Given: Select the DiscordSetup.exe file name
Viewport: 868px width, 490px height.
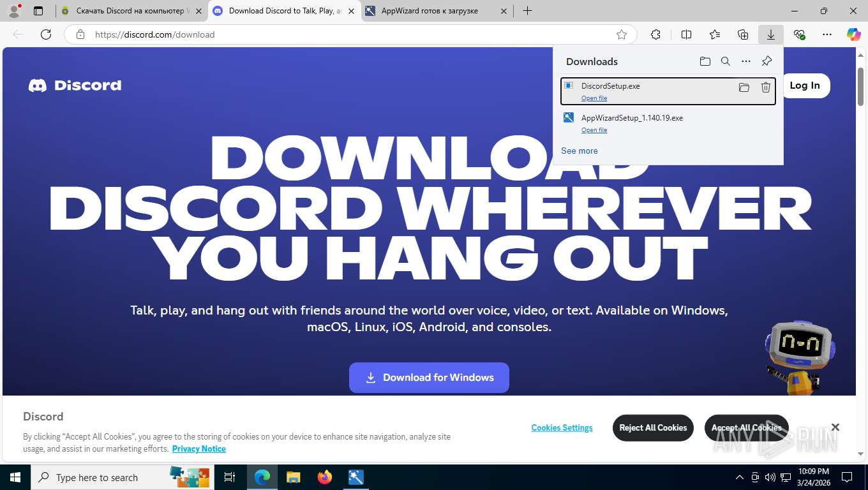Looking at the screenshot, I should 610,85.
